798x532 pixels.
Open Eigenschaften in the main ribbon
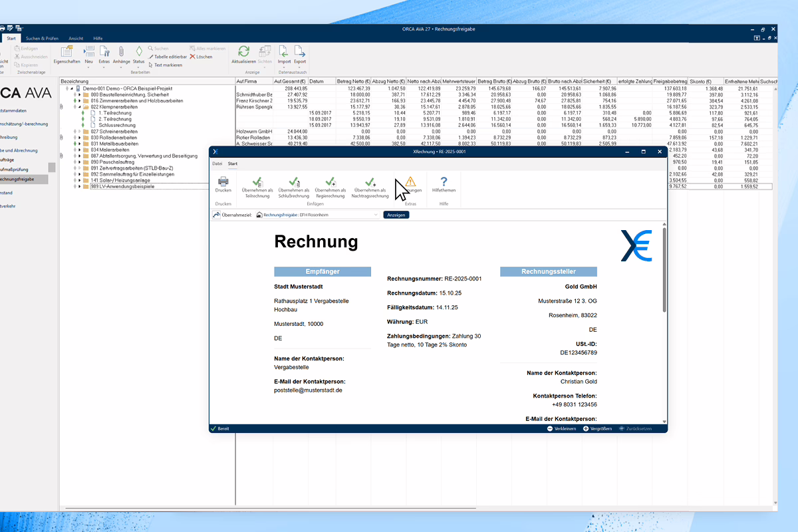pos(66,52)
